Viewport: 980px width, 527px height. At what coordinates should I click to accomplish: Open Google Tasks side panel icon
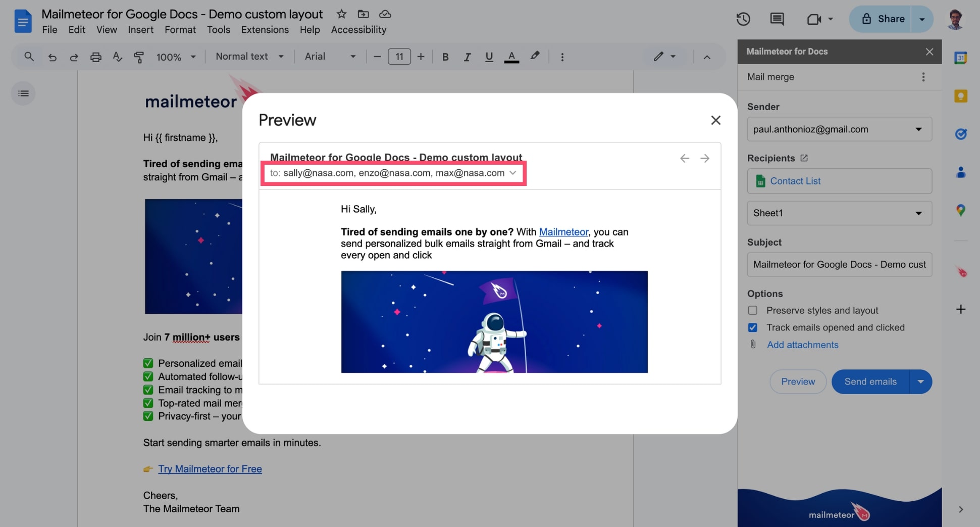click(961, 134)
